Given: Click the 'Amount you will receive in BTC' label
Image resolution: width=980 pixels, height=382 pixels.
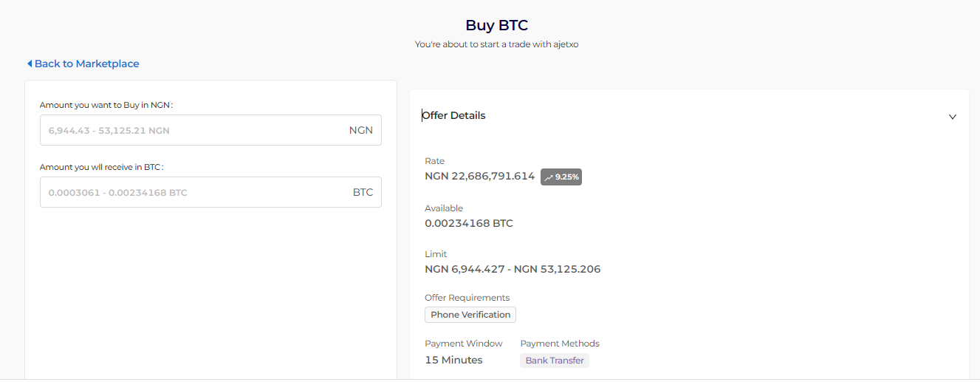Looking at the screenshot, I should point(102,167).
